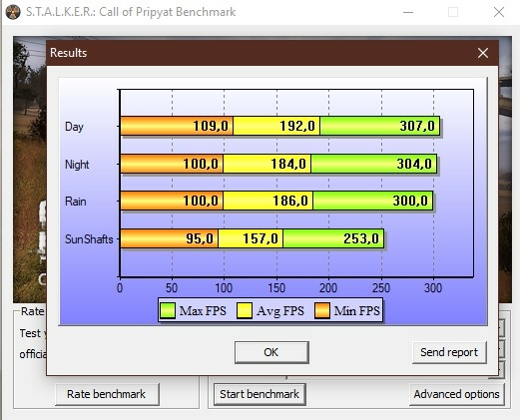
Task: Click the Night min FPS value 100,0
Action: pos(201,164)
